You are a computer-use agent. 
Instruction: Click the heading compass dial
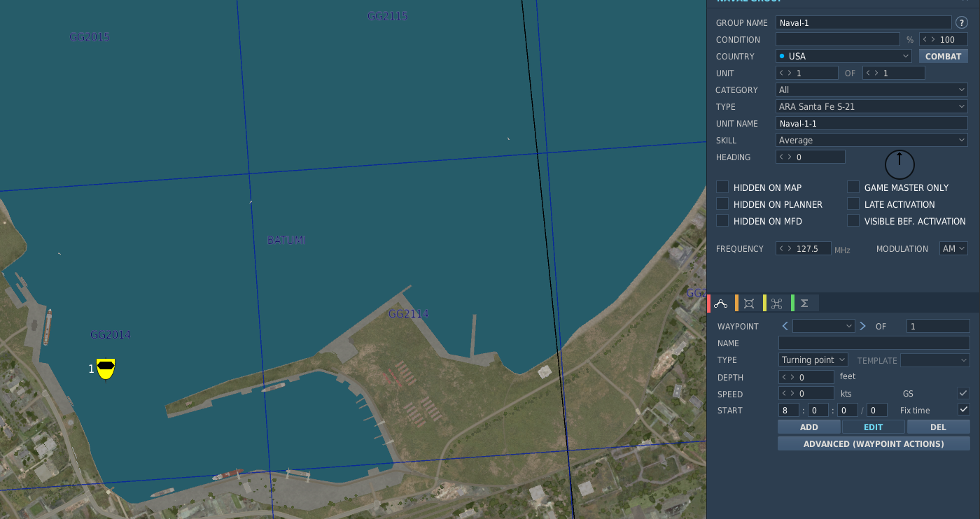coord(899,164)
